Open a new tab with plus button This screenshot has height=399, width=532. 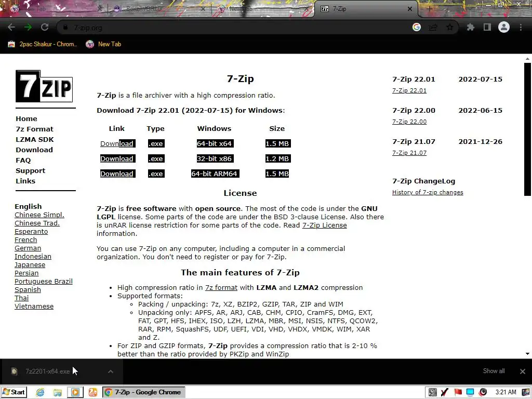click(x=429, y=9)
